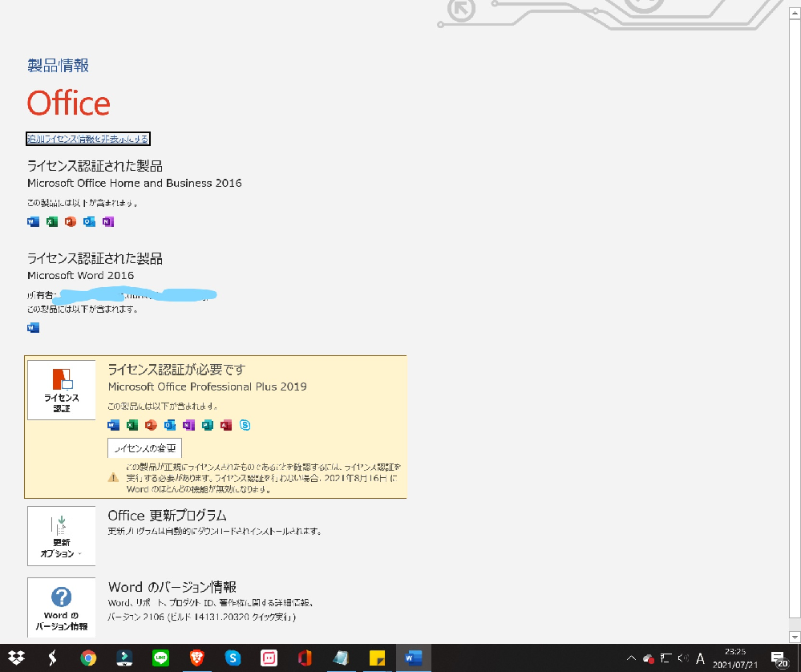Click Microsoft Office Home and Business 2016 text
801x672 pixels.
pos(135,183)
